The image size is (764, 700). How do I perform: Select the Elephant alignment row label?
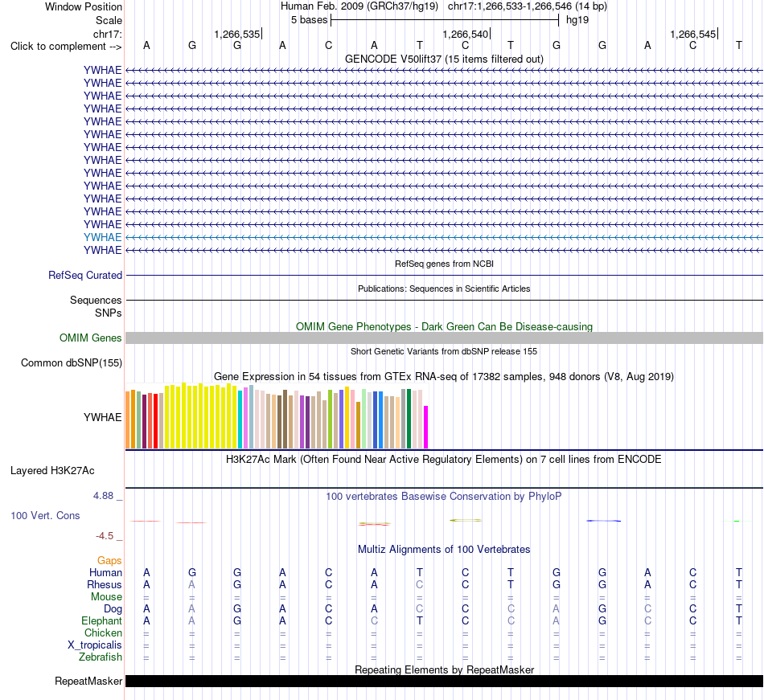point(101,620)
